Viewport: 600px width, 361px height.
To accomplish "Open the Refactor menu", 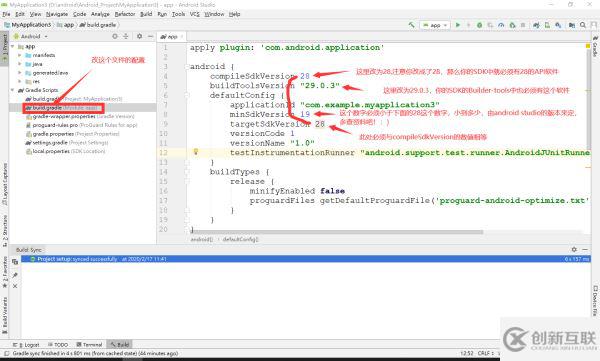I will [x=125, y=14].
